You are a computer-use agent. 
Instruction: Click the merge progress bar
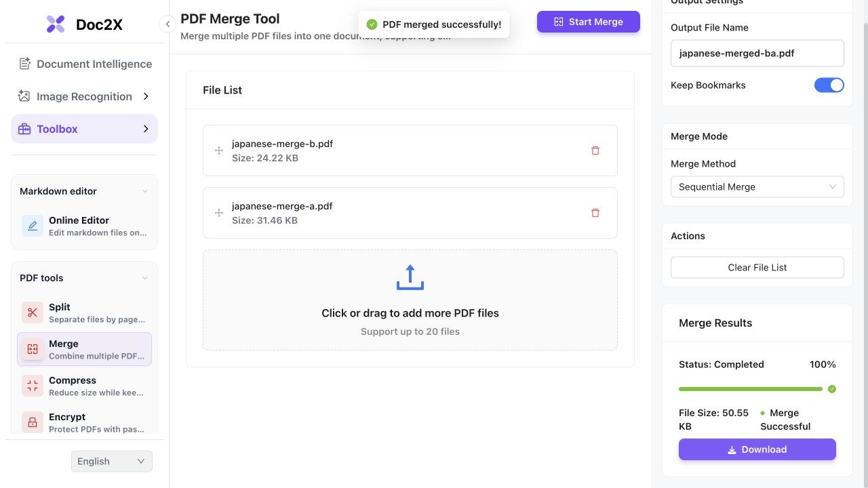pyautogui.click(x=751, y=389)
